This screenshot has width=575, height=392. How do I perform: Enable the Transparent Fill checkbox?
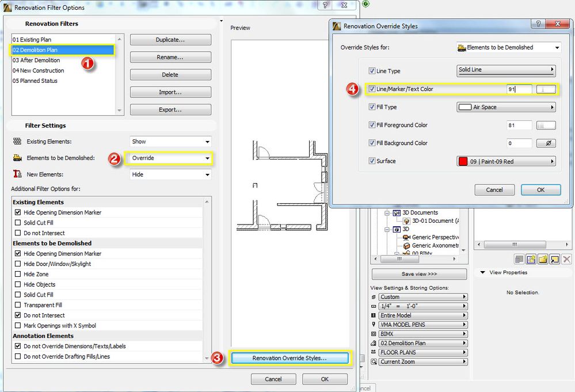point(18,305)
